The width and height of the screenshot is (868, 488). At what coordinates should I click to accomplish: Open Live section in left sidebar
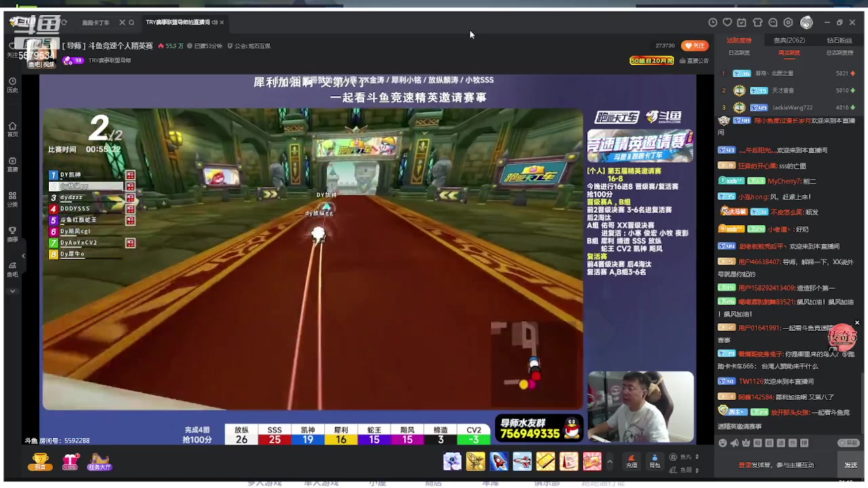[x=12, y=165]
